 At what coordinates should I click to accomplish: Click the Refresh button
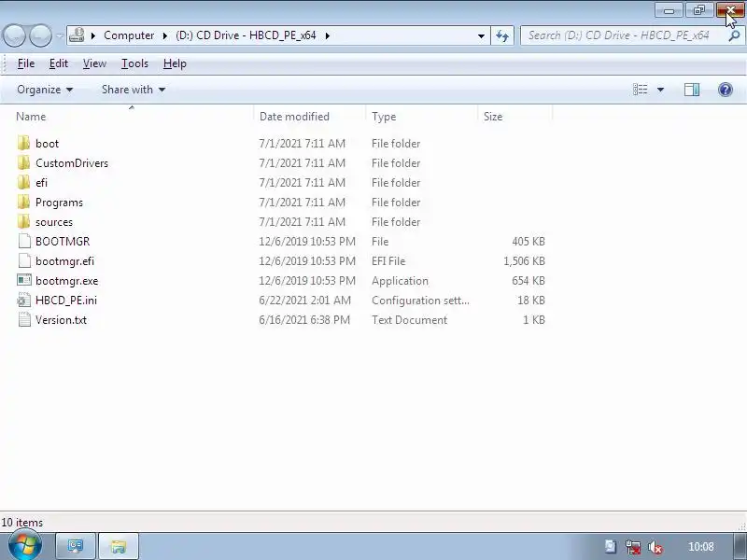click(502, 35)
